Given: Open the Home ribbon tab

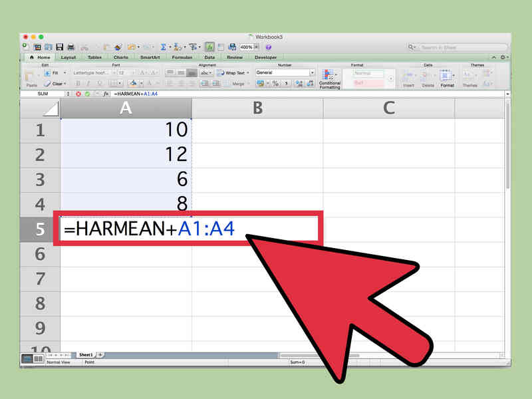Looking at the screenshot, I should (x=40, y=57).
